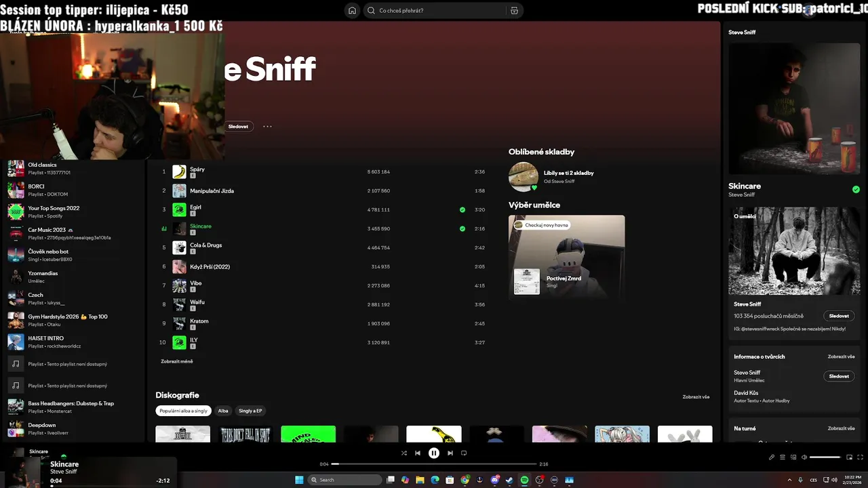Go to Spotify Home icon
Viewport: 868px width, 488px height.
(x=352, y=10)
